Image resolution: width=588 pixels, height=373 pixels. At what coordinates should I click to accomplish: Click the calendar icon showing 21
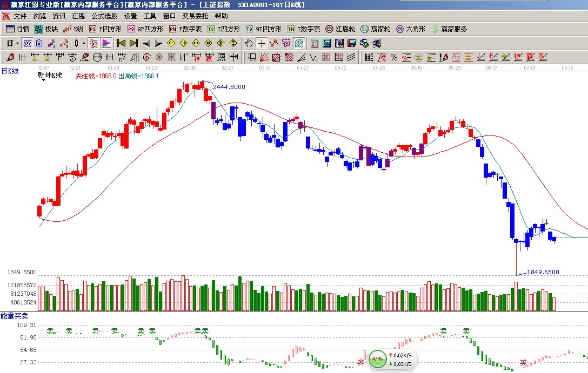(314, 43)
